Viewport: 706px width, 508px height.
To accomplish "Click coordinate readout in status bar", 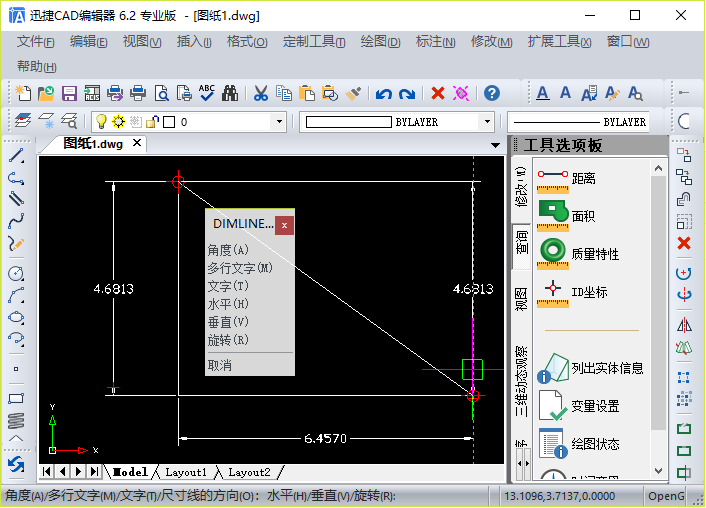I will pyautogui.click(x=559, y=496).
